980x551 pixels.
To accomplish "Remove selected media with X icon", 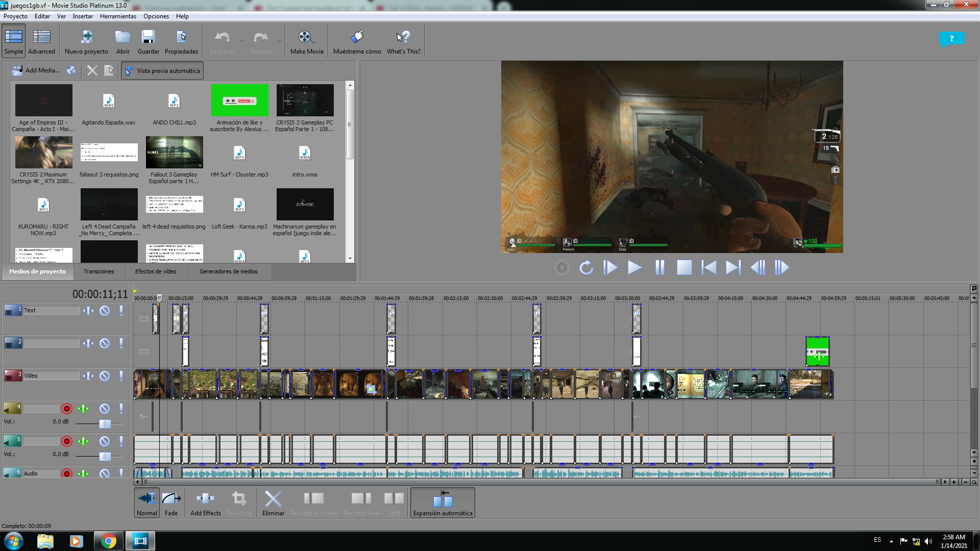I will coord(92,70).
